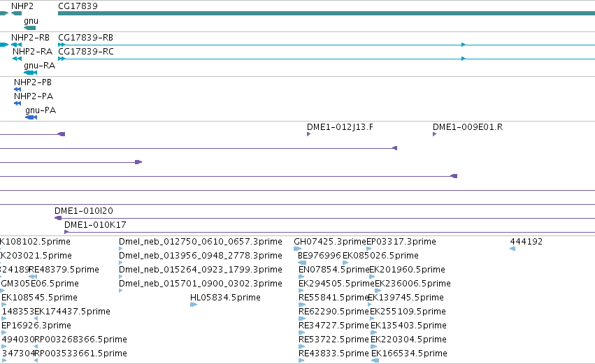Click the DME1-009E01.R clone label
Image resolution: width=595 pixels, height=364 pixels.
pyautogui.click(x=468, y=127)
